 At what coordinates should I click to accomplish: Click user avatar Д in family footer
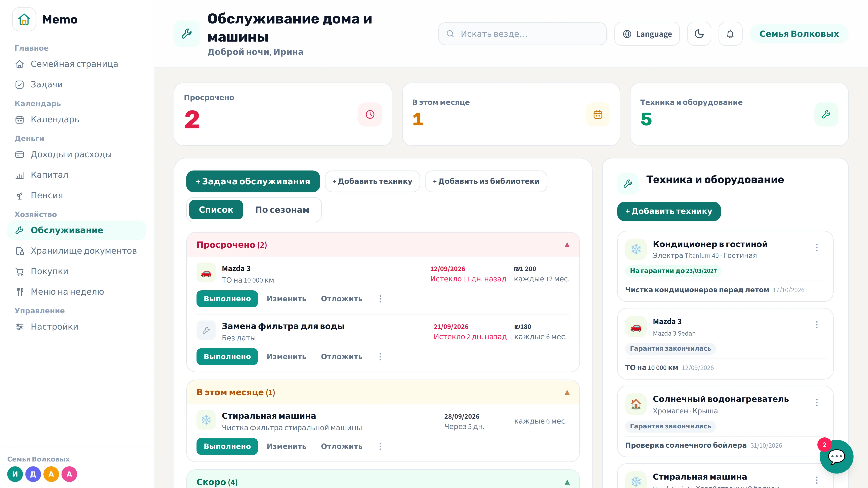[33, 474]
